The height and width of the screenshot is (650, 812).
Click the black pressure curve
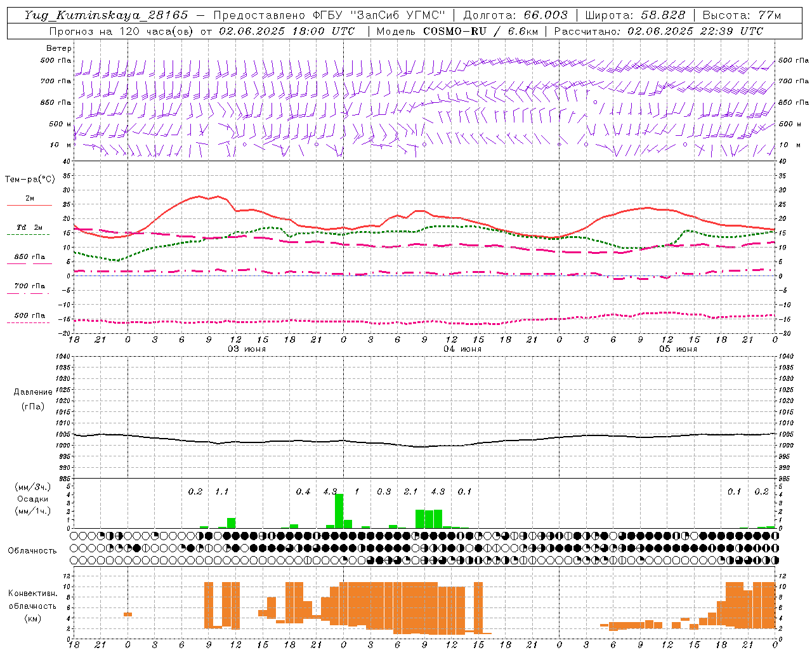(424, 441)
